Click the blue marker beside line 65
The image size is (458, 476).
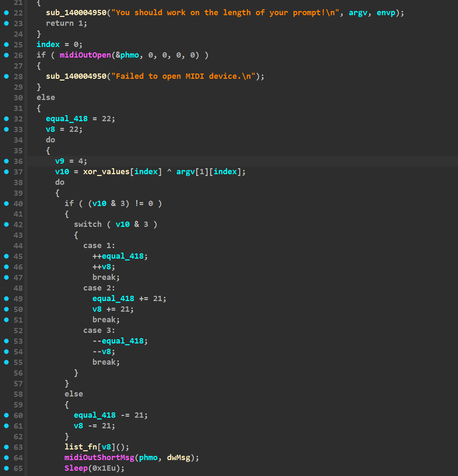6,468
